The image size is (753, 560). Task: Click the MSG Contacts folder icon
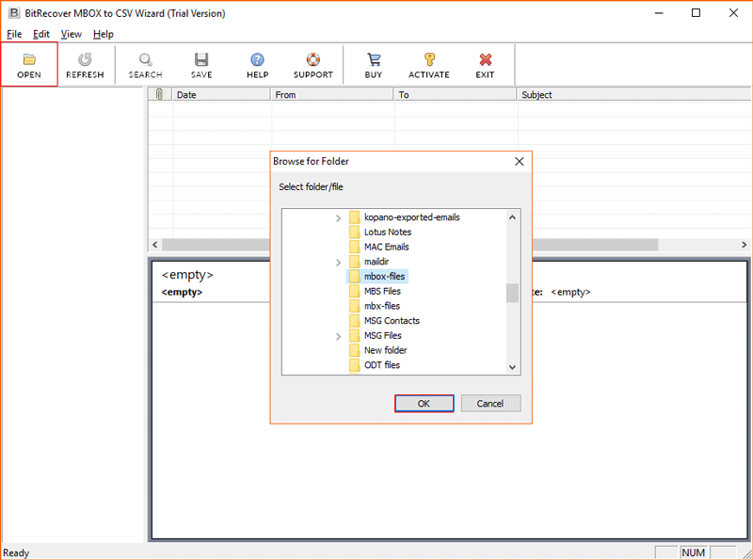click(355, 321)
